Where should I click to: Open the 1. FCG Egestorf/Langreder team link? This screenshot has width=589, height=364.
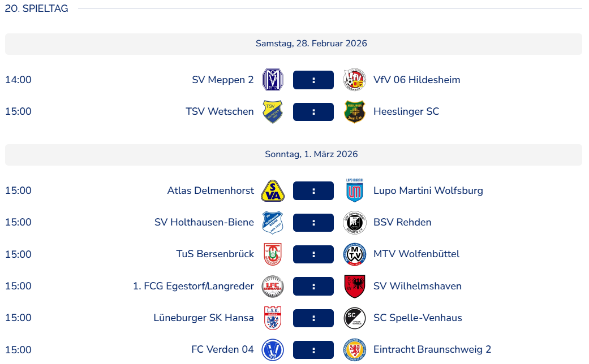click(x=194, y=286)
